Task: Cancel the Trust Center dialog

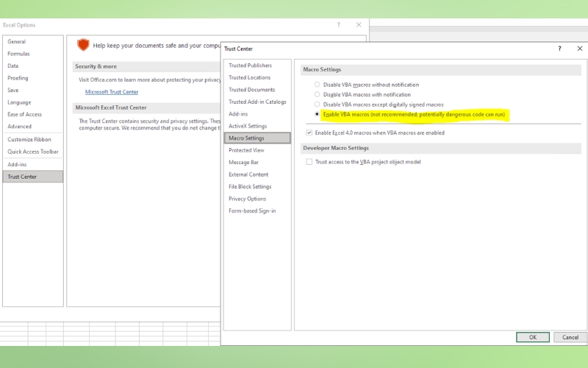Action: click(570, 337)
